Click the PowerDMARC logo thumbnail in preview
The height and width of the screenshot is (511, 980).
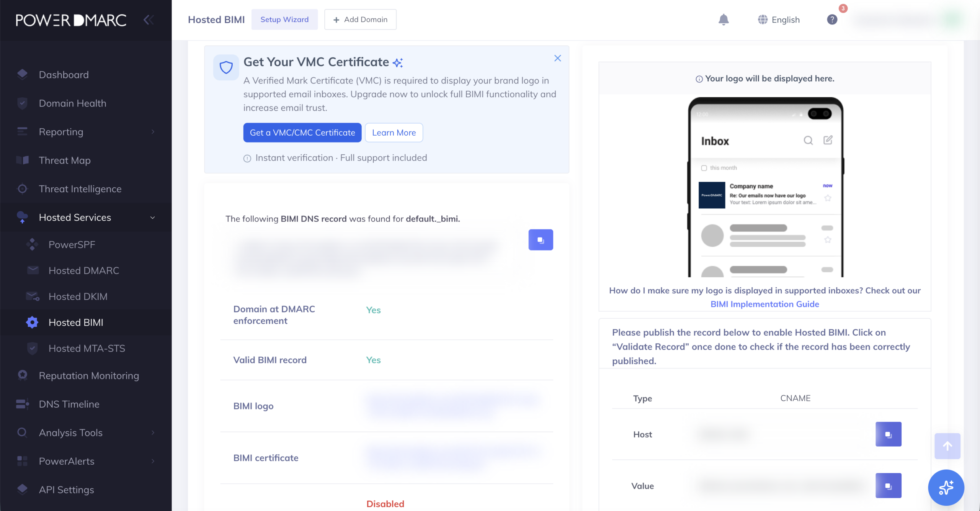coord(712,195)
